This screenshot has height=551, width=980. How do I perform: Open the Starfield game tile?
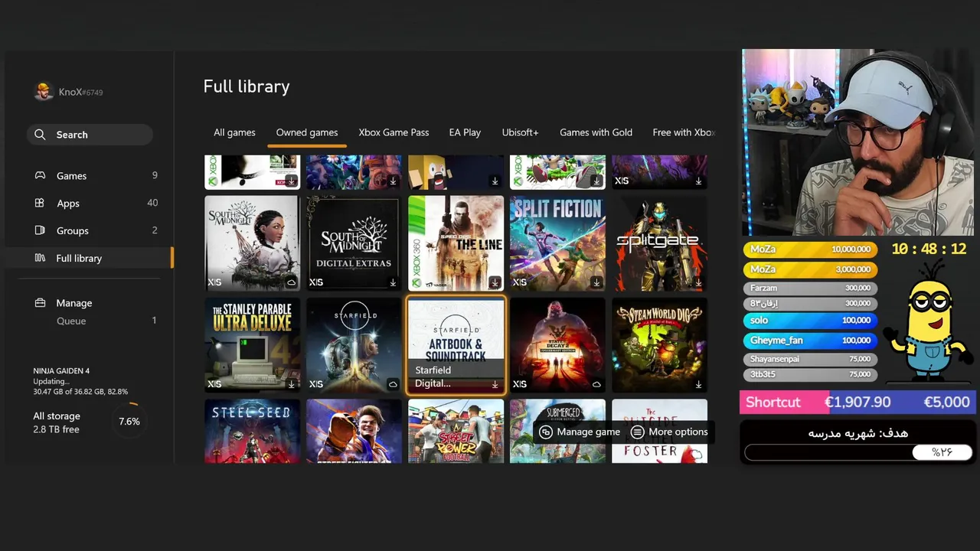pyautogui.click(x=354, y=344)
